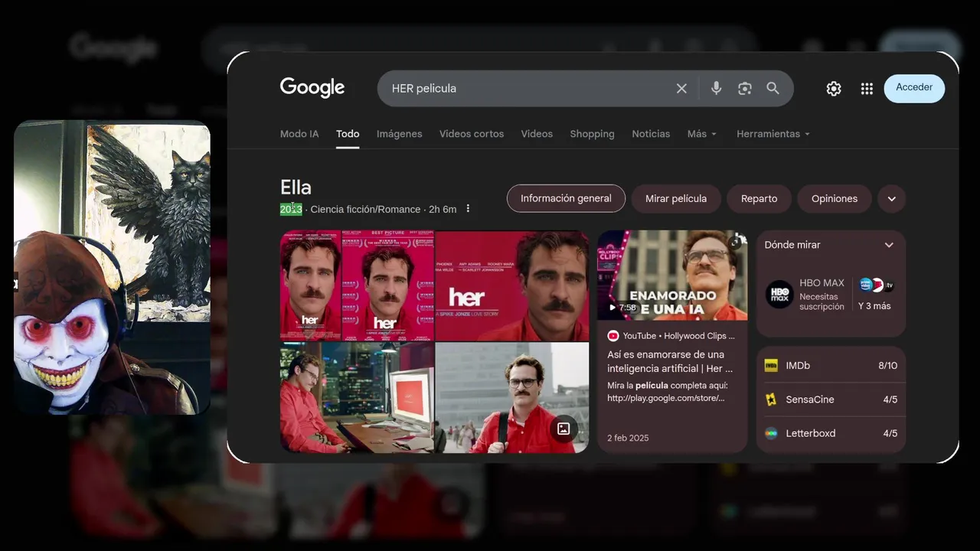Expand the Más dropdown
The width and height of the screenshot is (980, 551).
coord(702,134)
